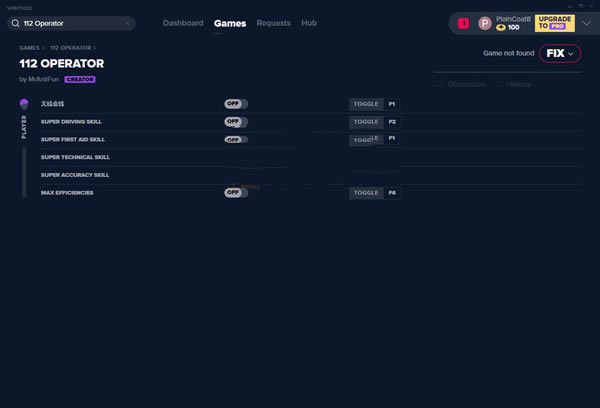Click TOGGLE hotkey for Max Efficiencies
Viewport: 600px width, 408px height.
pyautogui.click(x=366, y=193)
